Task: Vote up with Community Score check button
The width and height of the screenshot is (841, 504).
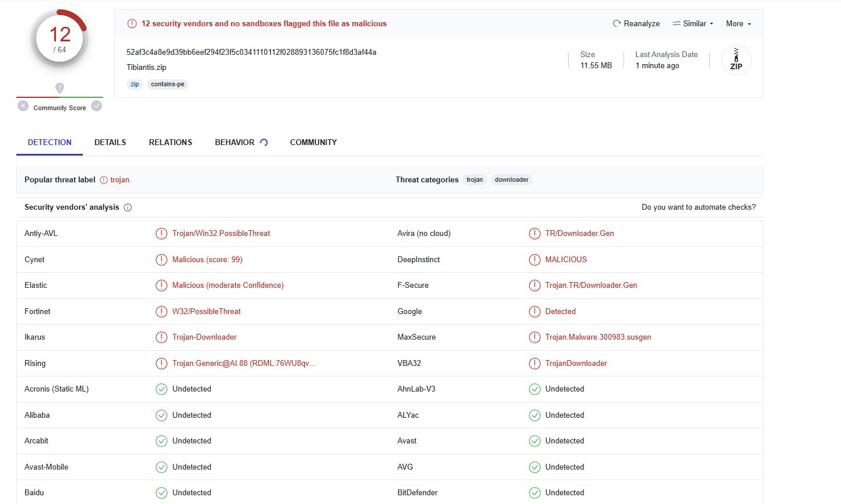Action: coord(97,106)
